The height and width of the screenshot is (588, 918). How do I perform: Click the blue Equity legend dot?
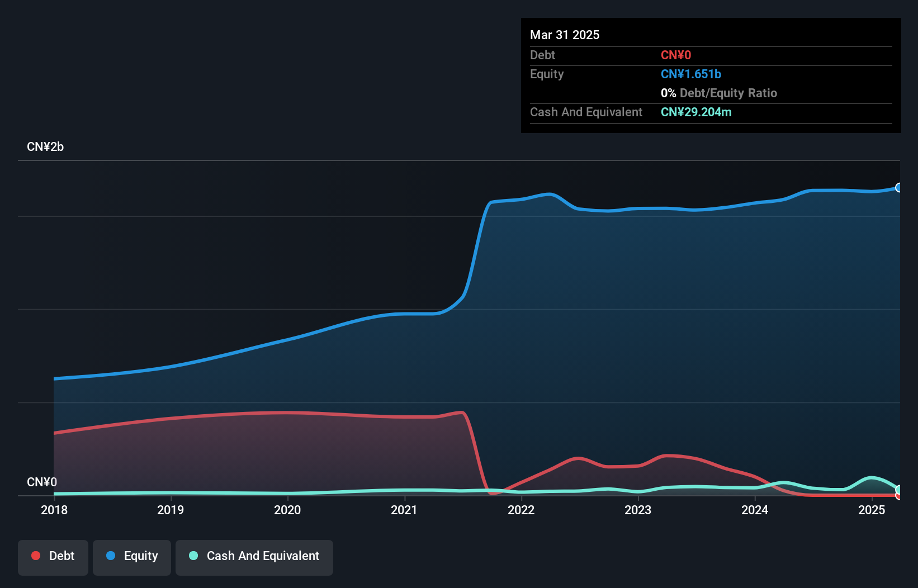coord(111,556)
